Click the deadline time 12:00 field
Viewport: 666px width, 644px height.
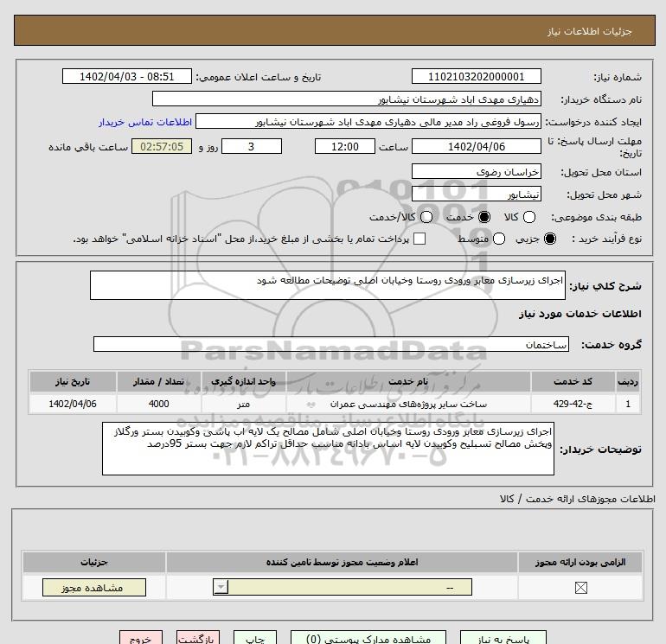[345, 146]
